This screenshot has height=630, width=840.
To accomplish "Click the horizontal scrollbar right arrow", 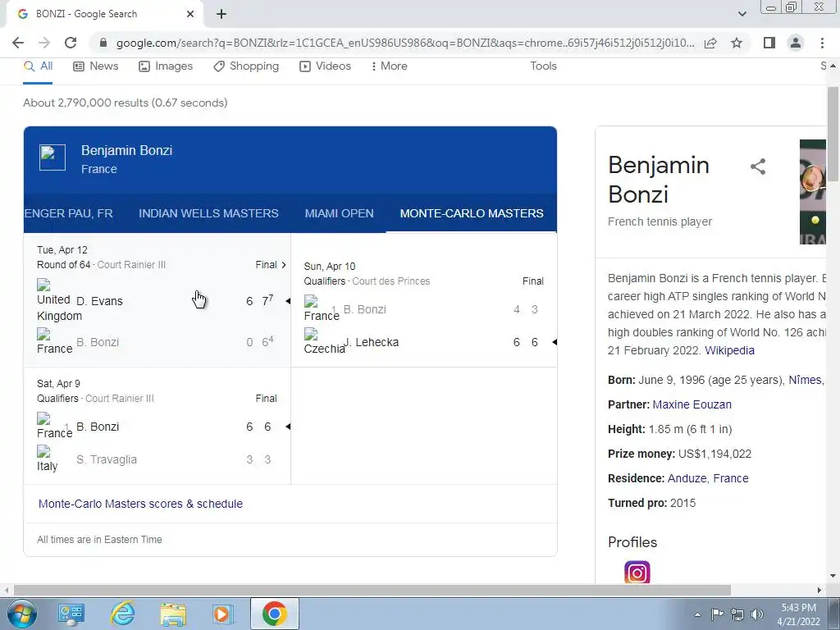I will [819, 590].
